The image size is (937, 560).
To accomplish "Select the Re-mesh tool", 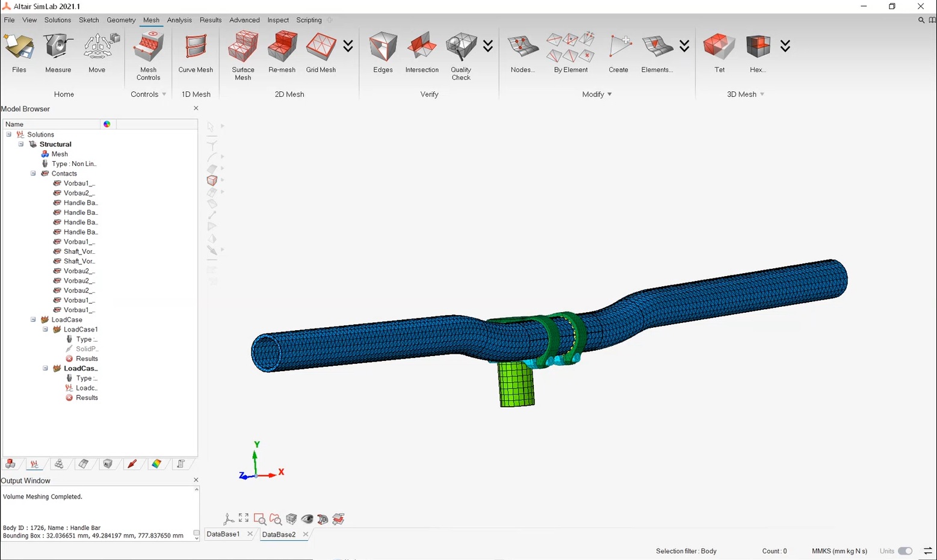I will point(282,48).
